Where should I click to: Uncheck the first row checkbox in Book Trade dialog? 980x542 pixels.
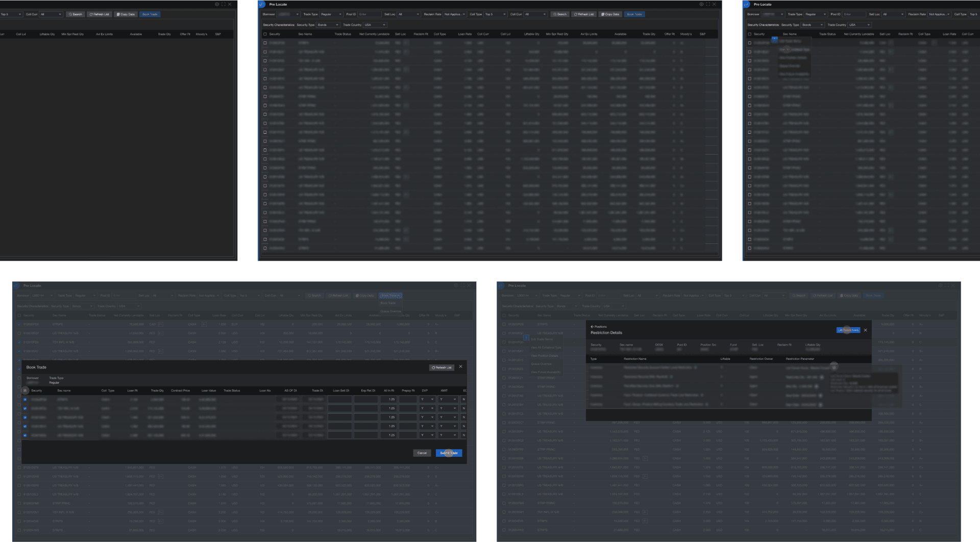(x=25, y=400)
